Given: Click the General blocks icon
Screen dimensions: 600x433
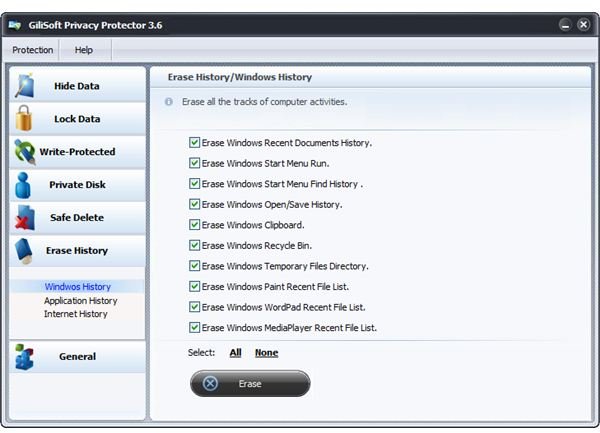Looking at the screenshot, I should (24, 356).
